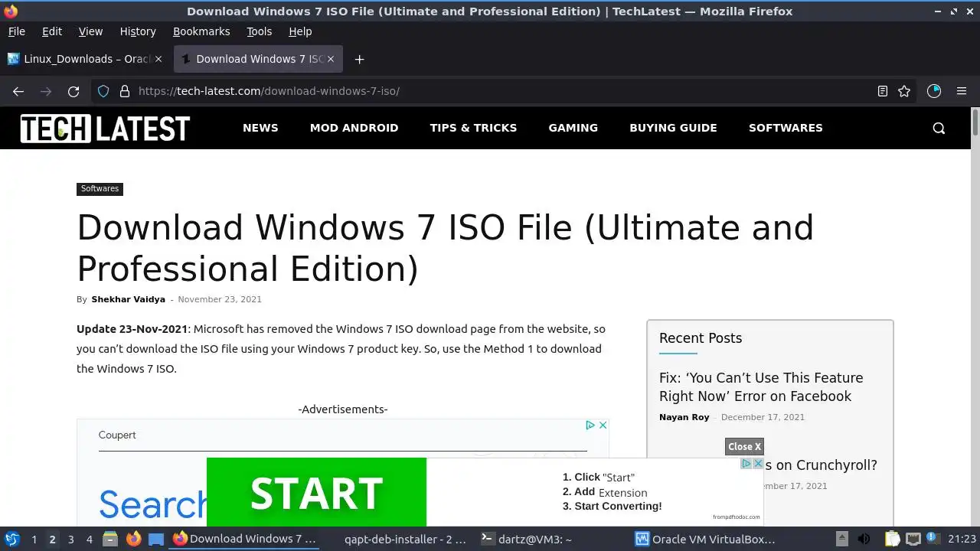Switch to Oracle VM VirtualBox window
The height and width of the screenshot is (551, 980).
coord(705,539)
